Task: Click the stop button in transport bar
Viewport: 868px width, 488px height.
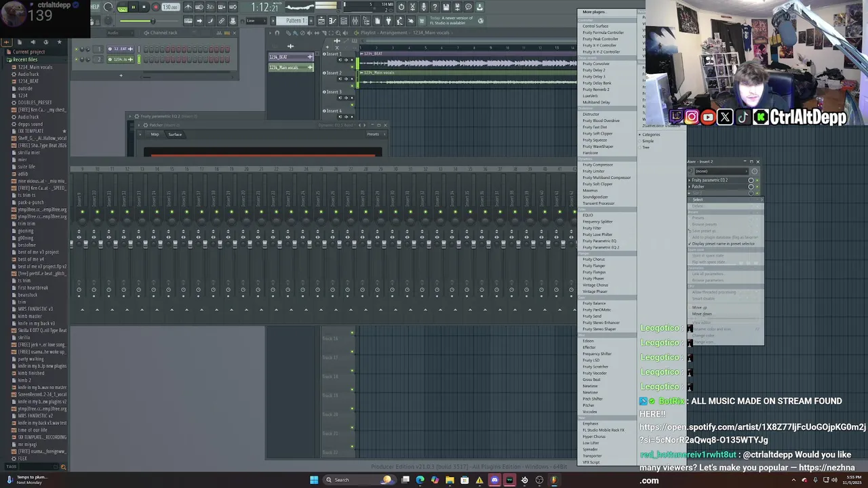Action: point(144,7)
